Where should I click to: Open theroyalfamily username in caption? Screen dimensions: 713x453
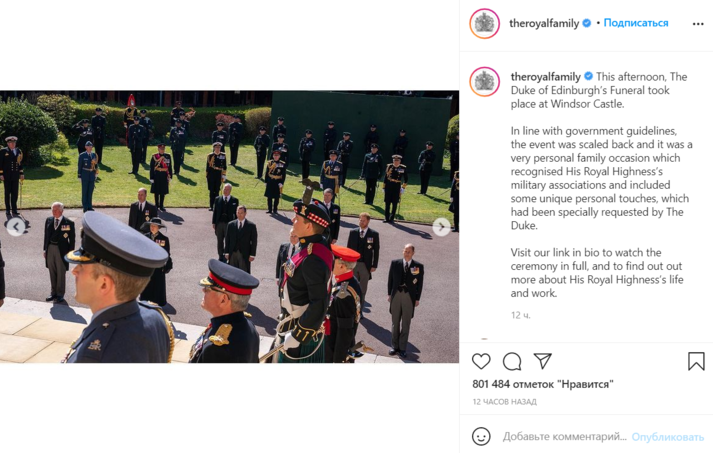(546, 76)
